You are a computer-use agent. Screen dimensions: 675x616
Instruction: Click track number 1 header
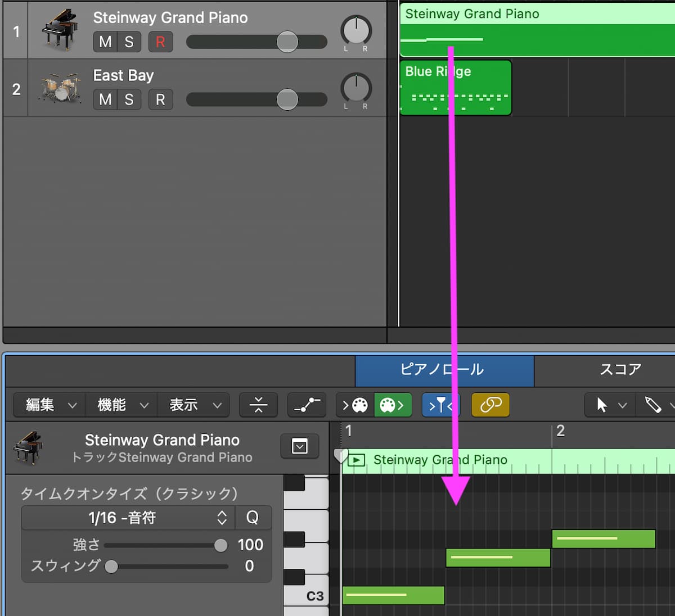(16, 31)
